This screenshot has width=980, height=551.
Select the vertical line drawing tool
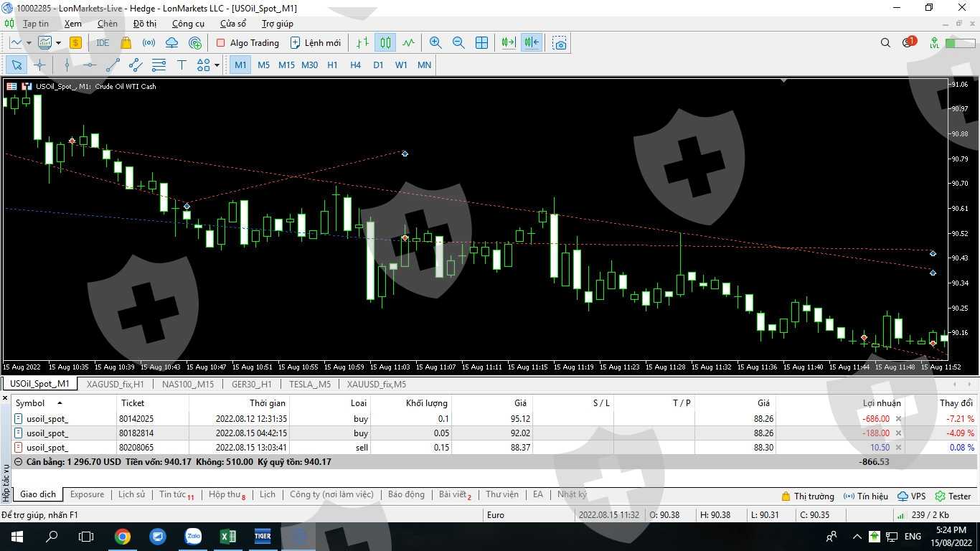67,65
